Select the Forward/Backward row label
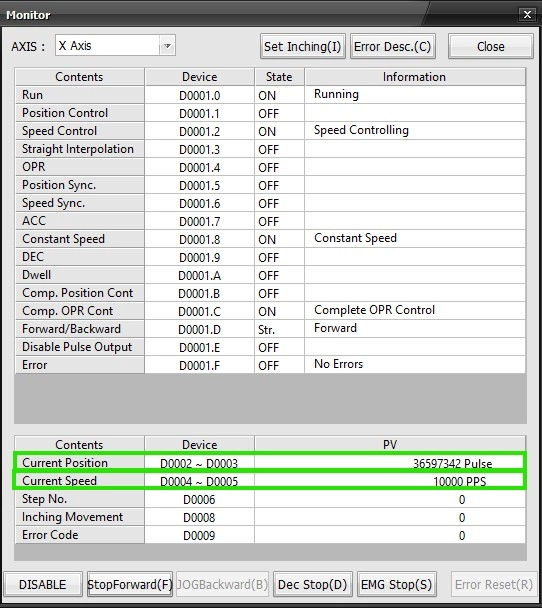The width and height of the screenshot is (542, 608). 80,329
